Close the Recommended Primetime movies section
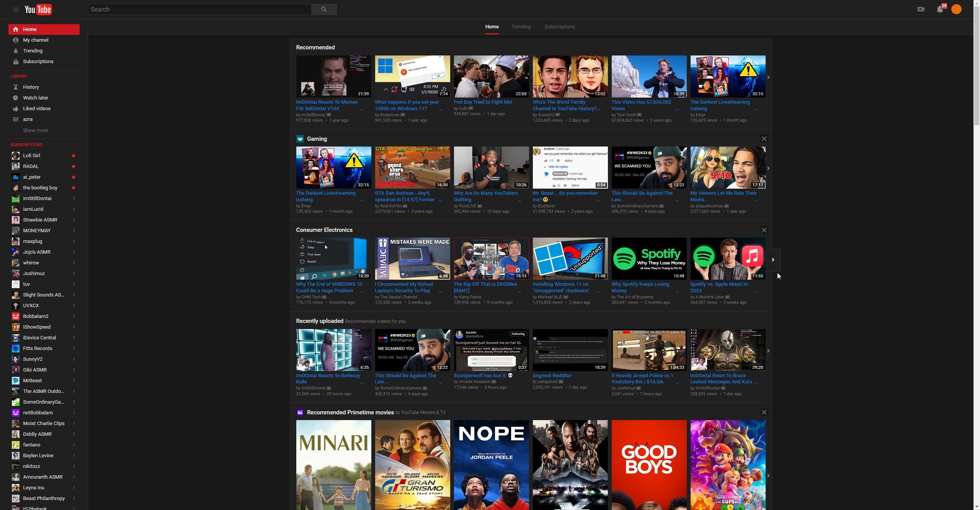The height and width of the screenshot is (510, 980). pos(764,412)
